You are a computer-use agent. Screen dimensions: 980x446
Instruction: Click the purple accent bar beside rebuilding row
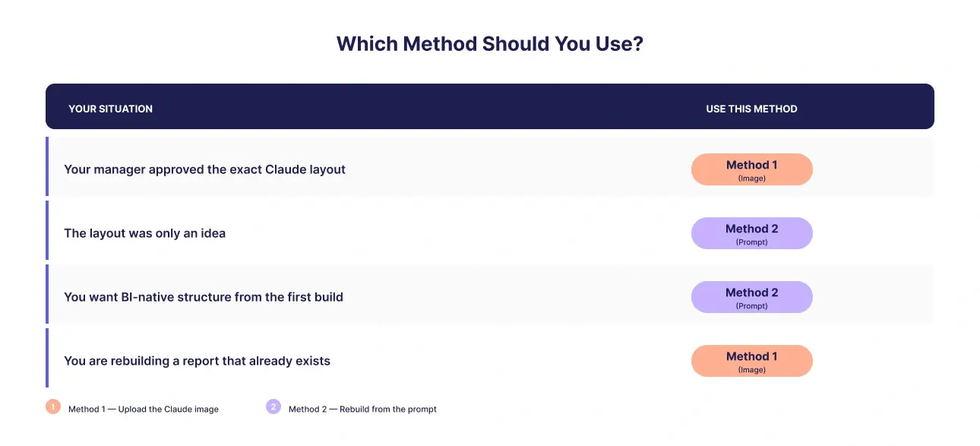tap(47, 358)
